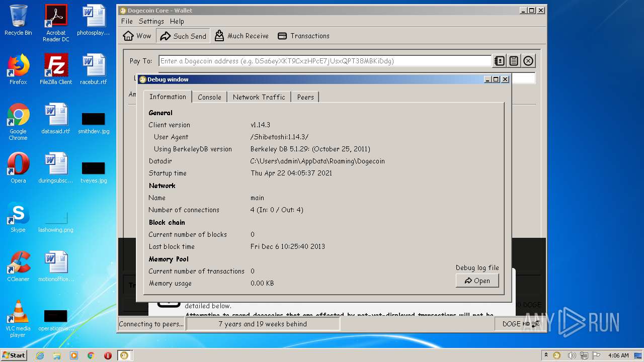Select the Such Send toolbar button
The image size is (644, 362).
[x=183, y=36]
